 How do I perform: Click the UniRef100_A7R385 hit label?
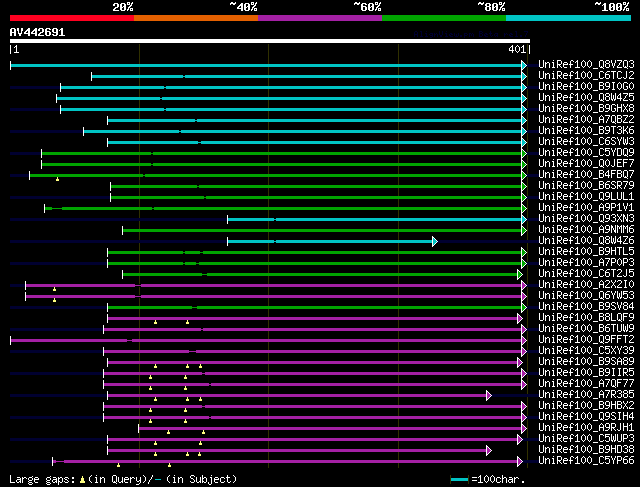pyautogui.click(x=586, y=395)
